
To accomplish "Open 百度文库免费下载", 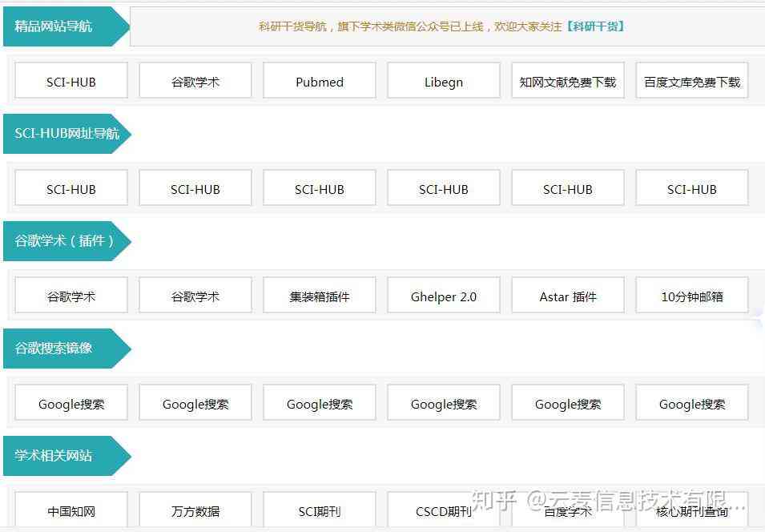I will pyautogui.click(x=692, y=81).
